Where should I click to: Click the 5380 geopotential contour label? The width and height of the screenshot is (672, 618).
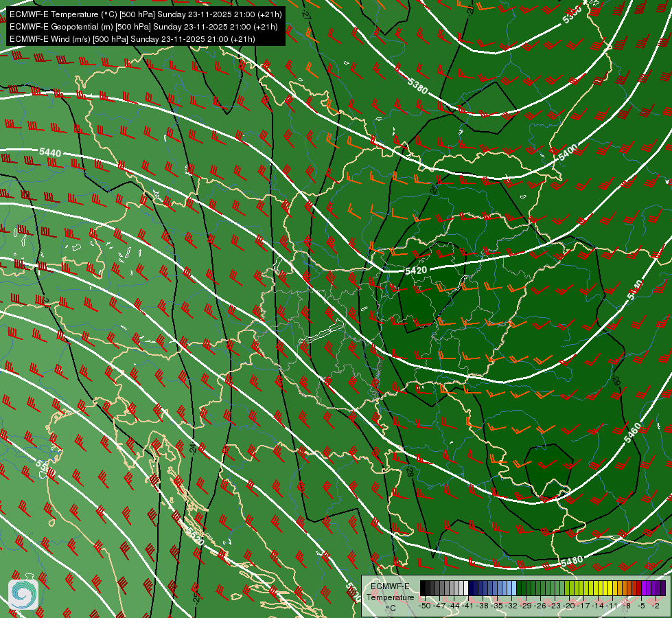(x=417, y=87)
